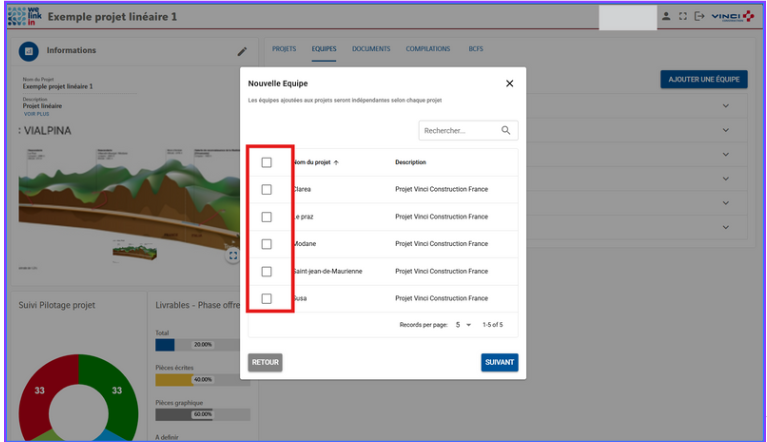Check the Modane project checkbox
Image resolution: width=767 pixels, height=442 pixels.
(266, 244)
